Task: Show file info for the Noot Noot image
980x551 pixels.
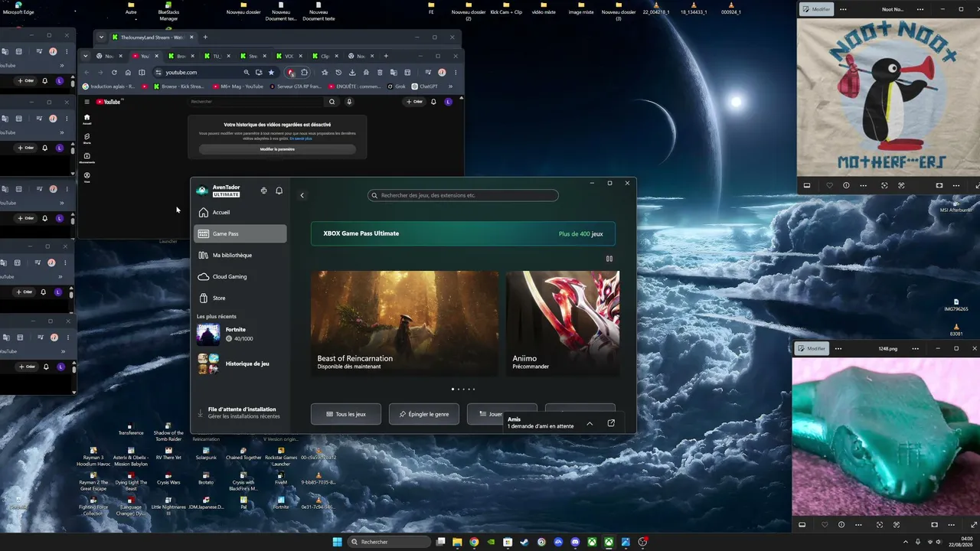Action: [x=846, y=185]
